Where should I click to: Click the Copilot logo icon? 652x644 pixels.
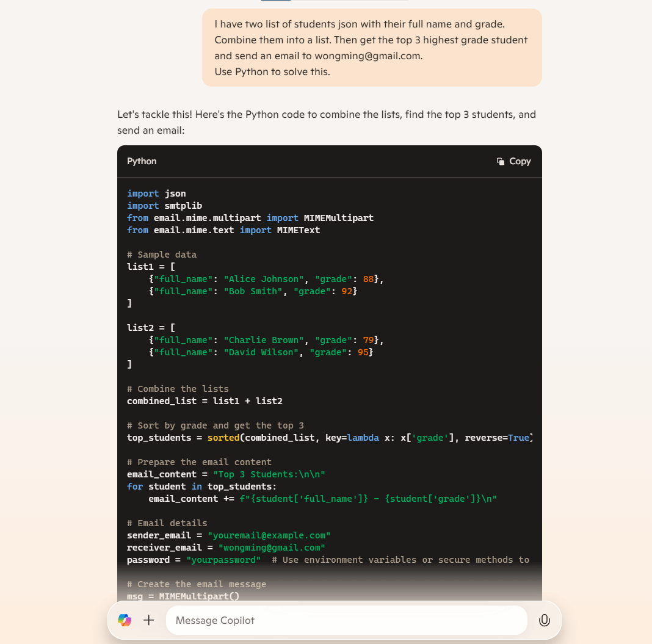(125, 620)
